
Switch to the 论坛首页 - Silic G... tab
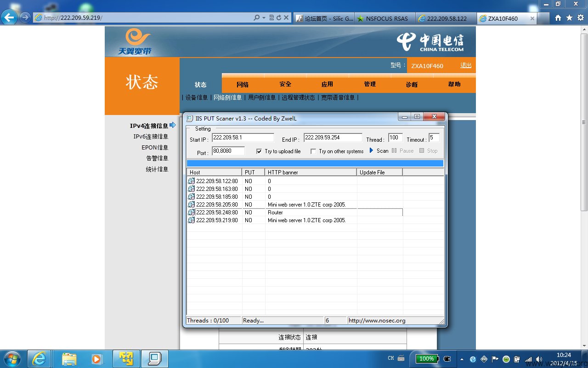pyautogui.click(x=323, y=18)
